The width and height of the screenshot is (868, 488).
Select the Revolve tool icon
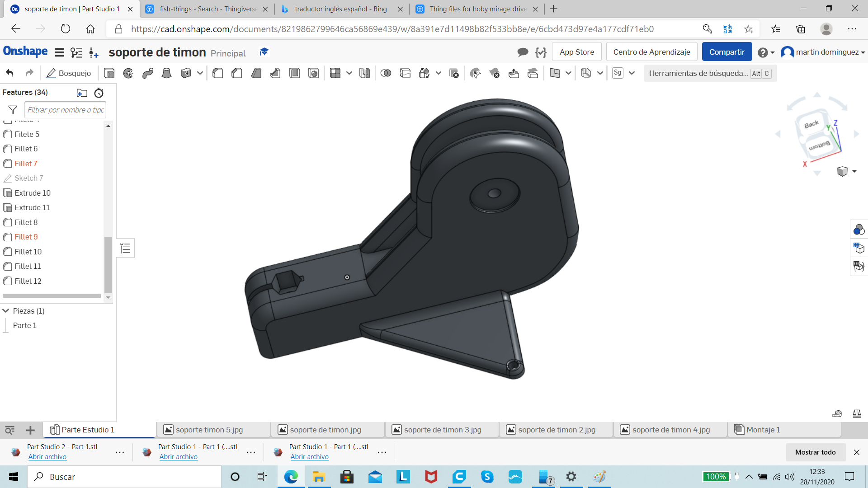point(128,73)
